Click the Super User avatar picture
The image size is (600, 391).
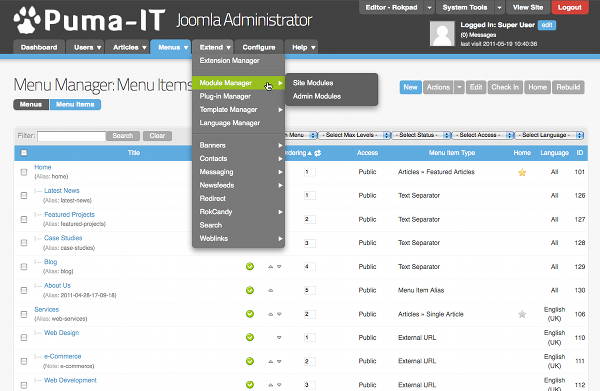442,34
